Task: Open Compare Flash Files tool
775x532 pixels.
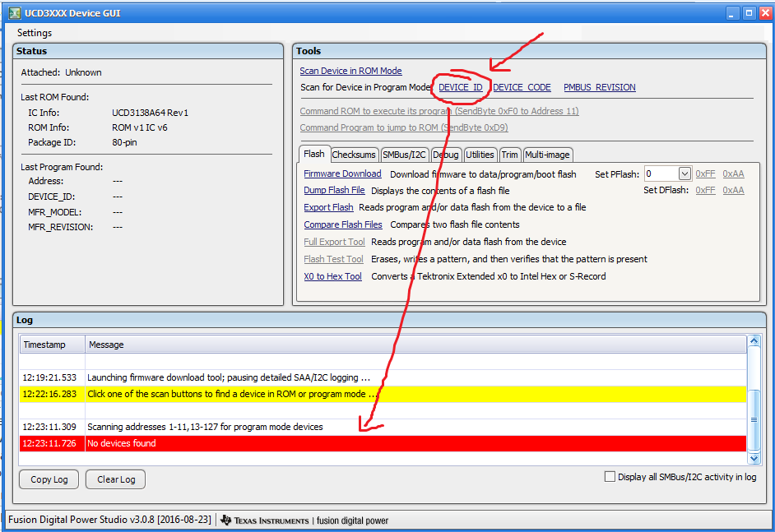Action: click(x=343, y=224)
